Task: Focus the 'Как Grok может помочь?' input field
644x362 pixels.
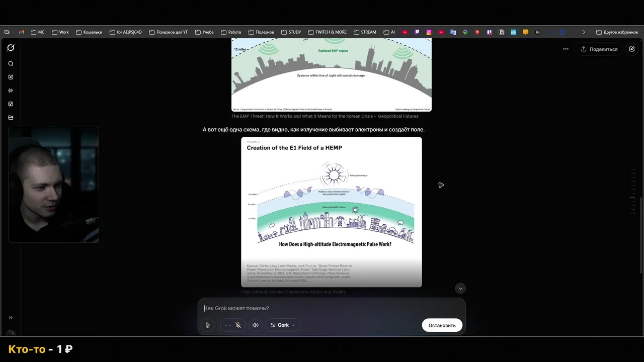Action: [x=332, y=308]
